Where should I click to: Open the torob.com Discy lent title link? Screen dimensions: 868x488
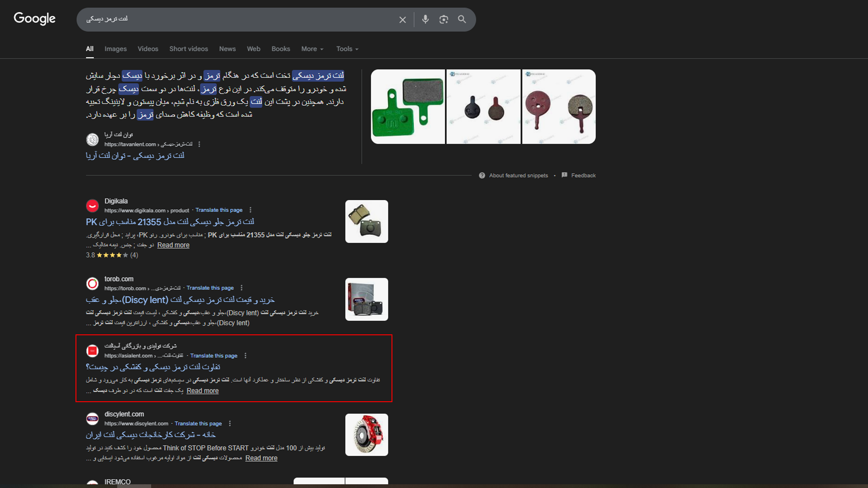click(x=180, y=300)
